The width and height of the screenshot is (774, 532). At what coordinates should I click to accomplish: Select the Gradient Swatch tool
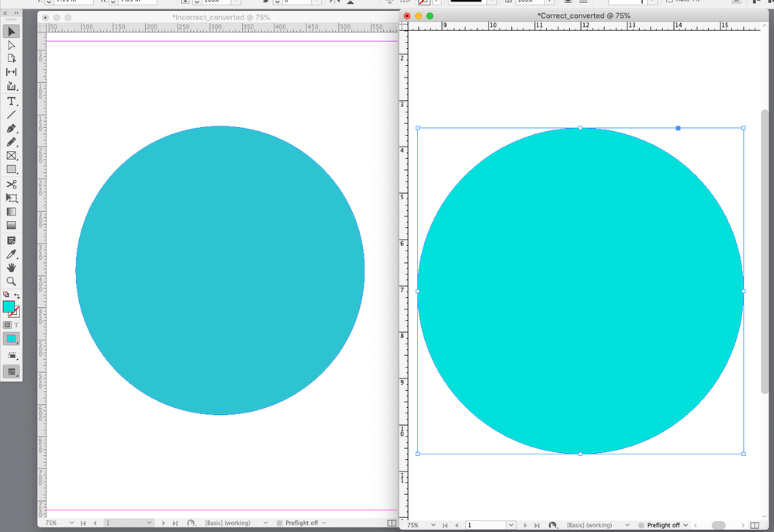[12, 212]
